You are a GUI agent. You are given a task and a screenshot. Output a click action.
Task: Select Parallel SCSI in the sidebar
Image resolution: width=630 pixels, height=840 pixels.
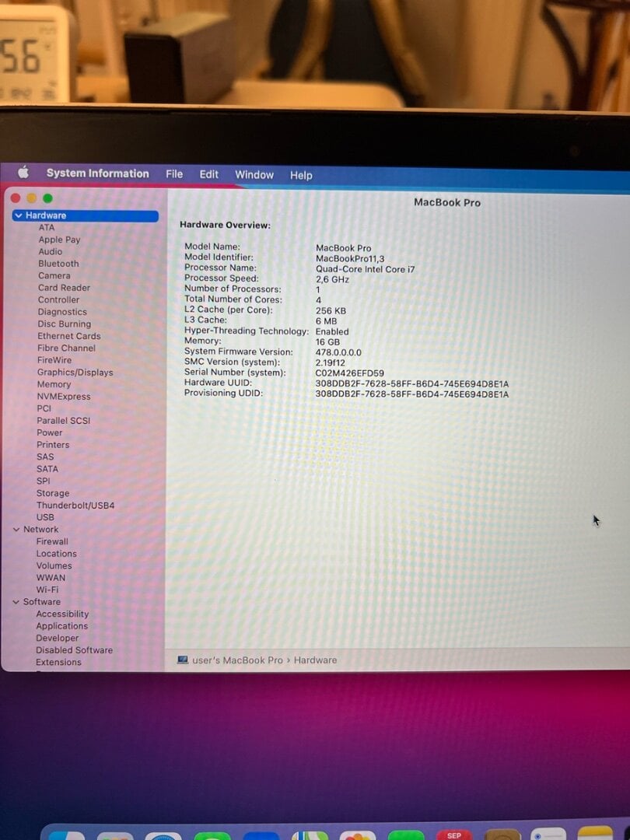tap(64, 421)
